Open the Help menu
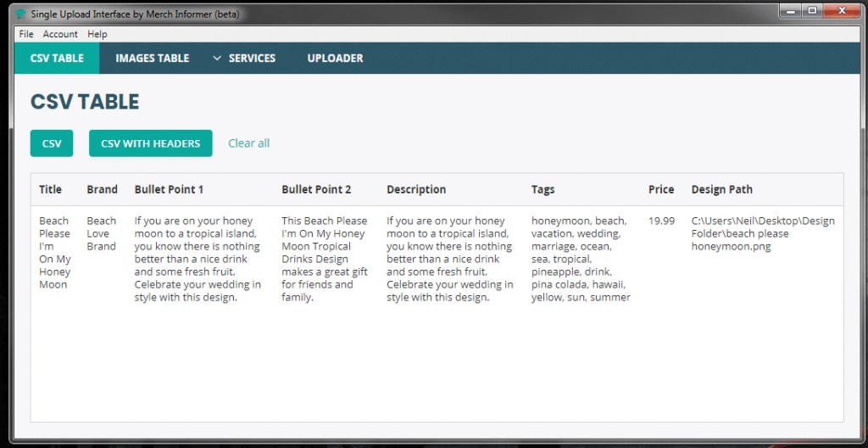868x448 pixels. click(97, 35)
